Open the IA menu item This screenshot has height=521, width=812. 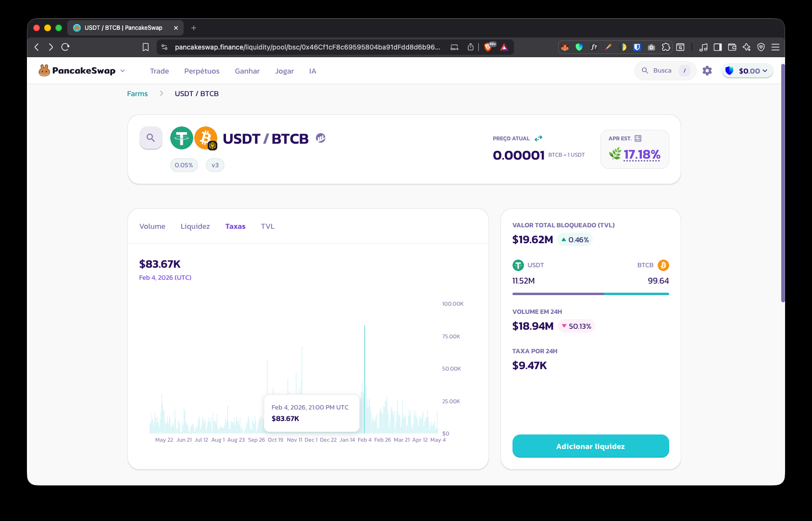coord(312,71)
